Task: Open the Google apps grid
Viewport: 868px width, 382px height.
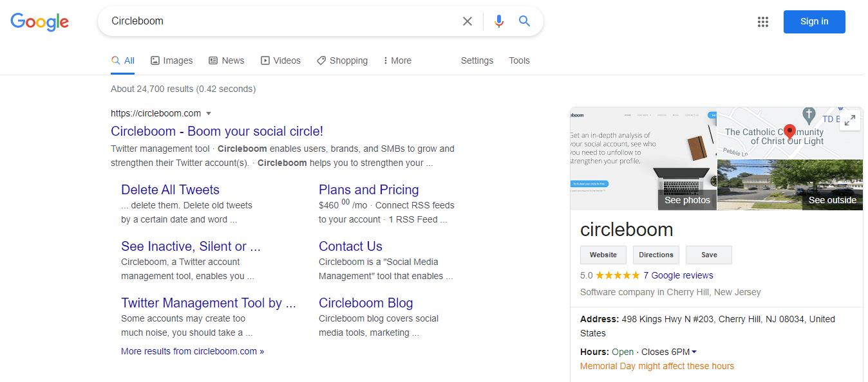Action: [x=763, y=22]
